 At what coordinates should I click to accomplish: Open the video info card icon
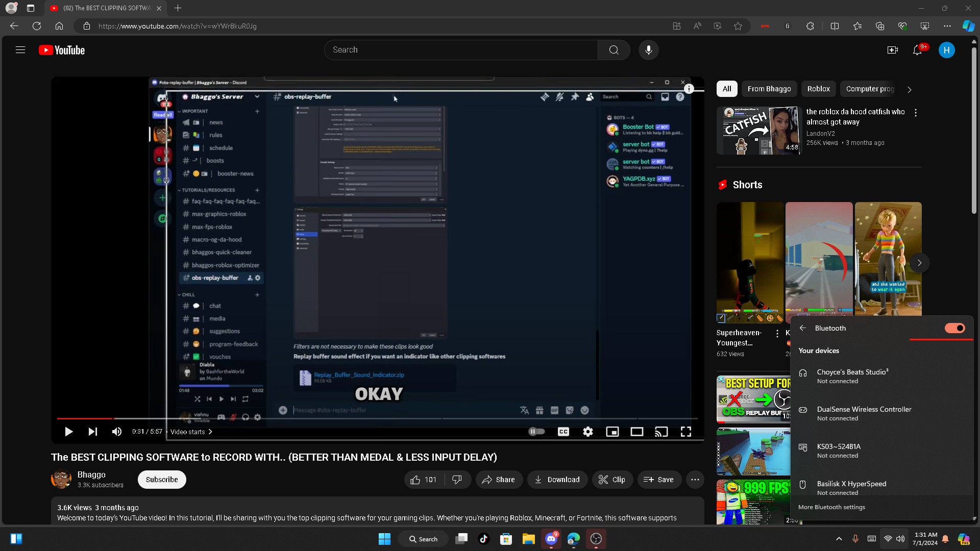click(x=689, y=89)
